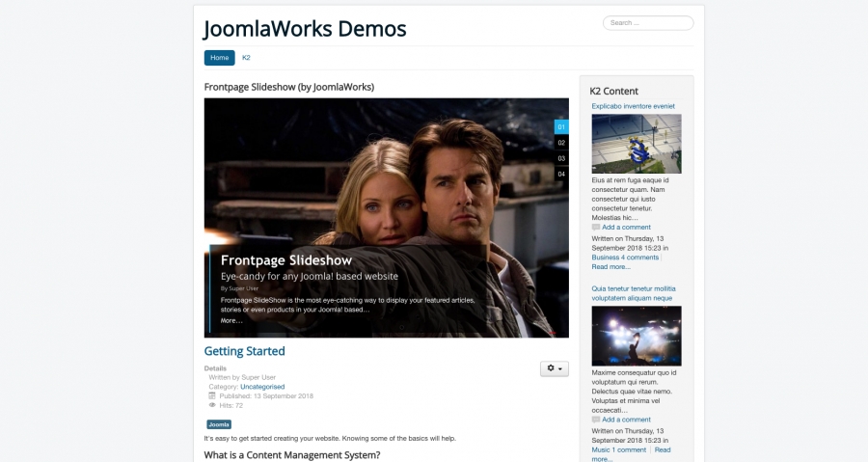Click the Joomla tag label

coord(219,424)
